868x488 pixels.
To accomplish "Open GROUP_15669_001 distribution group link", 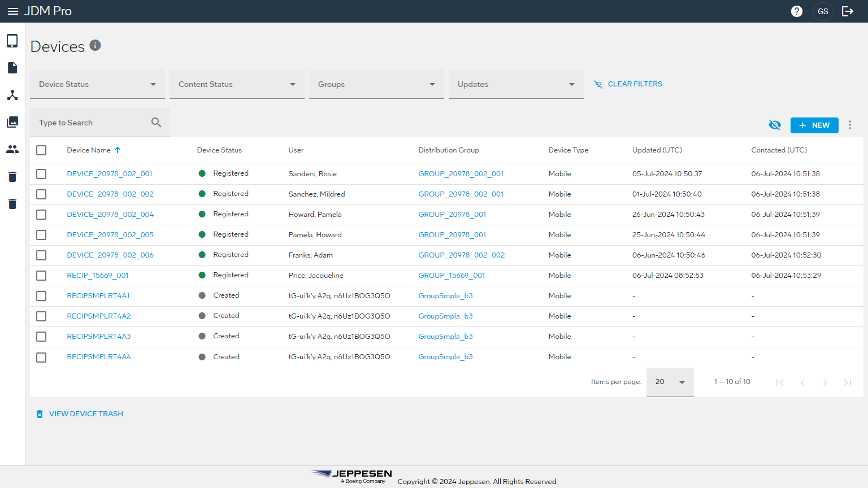I will click(452, 276).
